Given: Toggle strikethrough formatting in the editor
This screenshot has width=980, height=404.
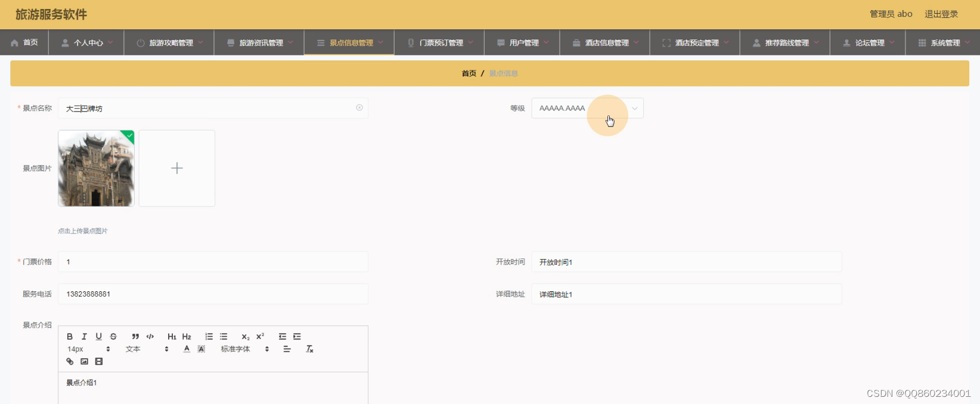Looking at the screenshot, I should click(x=113, y=337).
